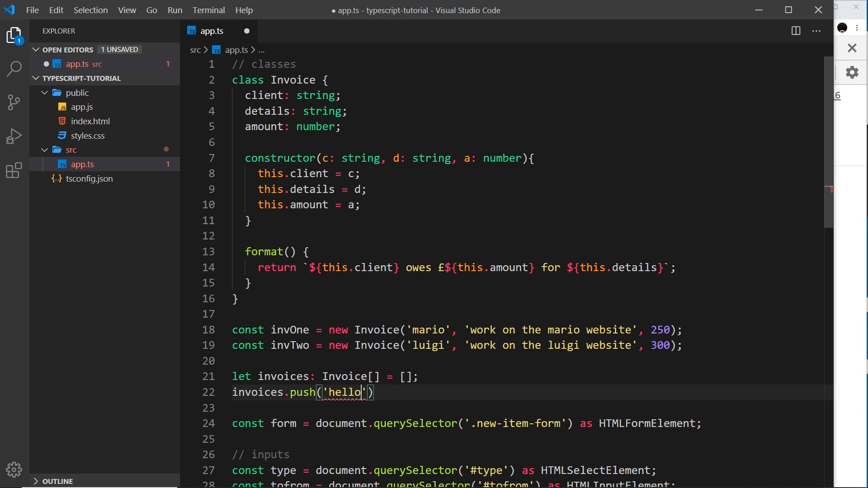This screenshot has width=868, height=488.
Task: Open the Extensions view
Action: pyautogui.click(x=14, y=170)
